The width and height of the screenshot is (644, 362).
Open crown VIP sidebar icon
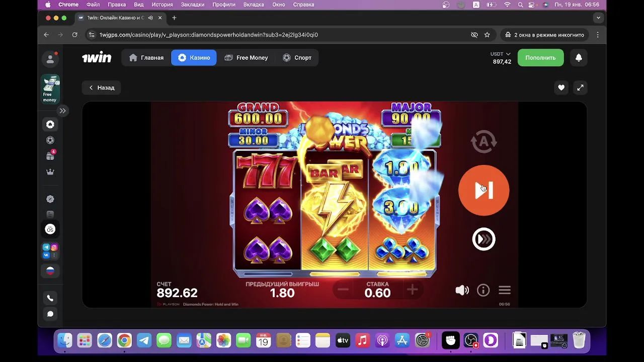[x=50, y=172]
